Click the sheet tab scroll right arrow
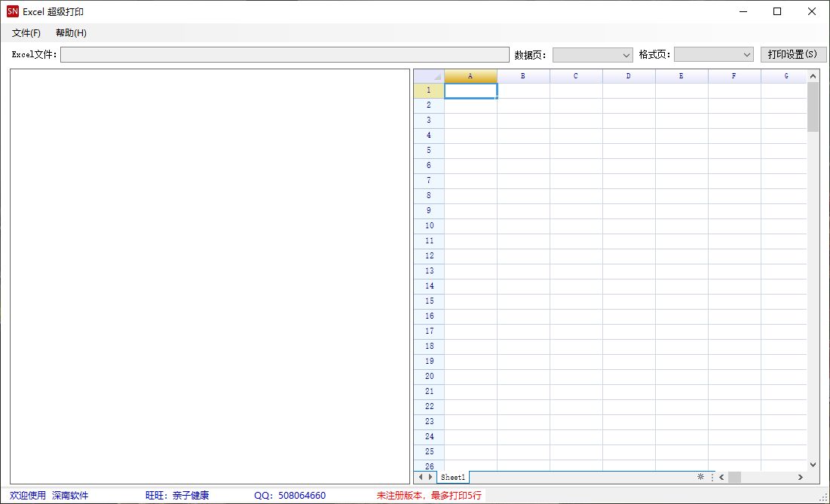This screenshot has height=504, width=830. click(430, 477)
